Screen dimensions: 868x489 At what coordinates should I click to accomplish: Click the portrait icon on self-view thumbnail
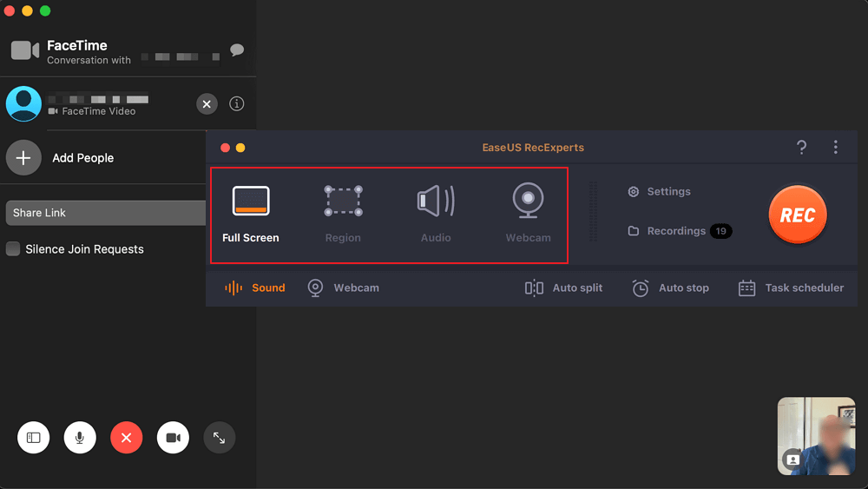coord(792,459)
